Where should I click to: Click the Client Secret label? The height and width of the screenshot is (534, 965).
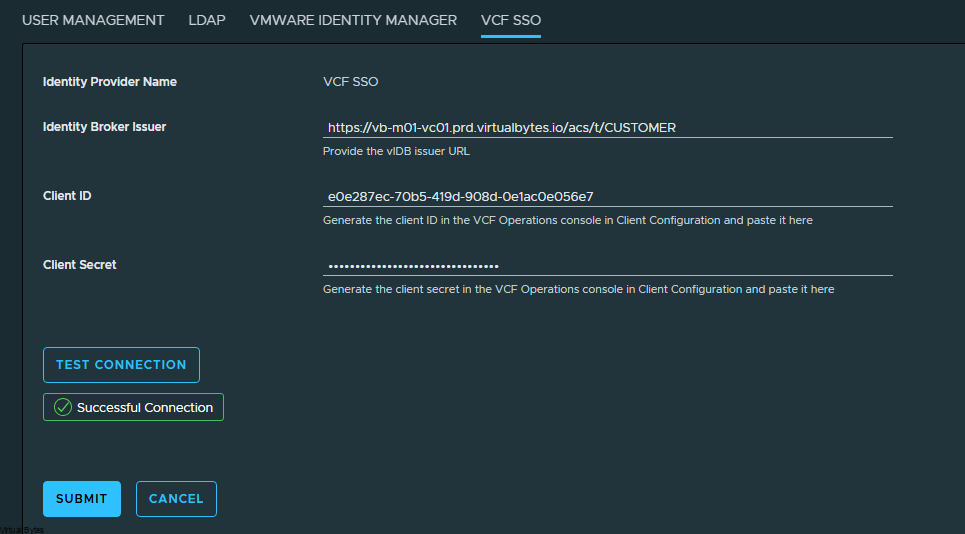coord(79,265)
